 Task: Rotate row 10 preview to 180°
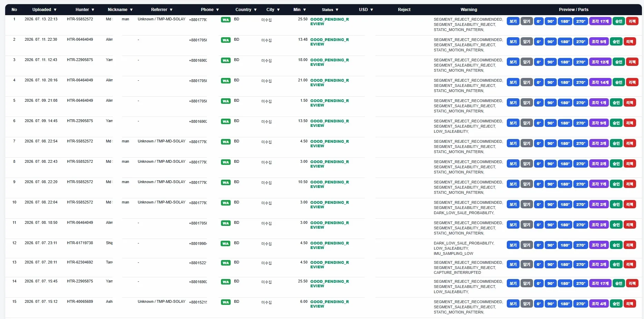click(565, 205)
